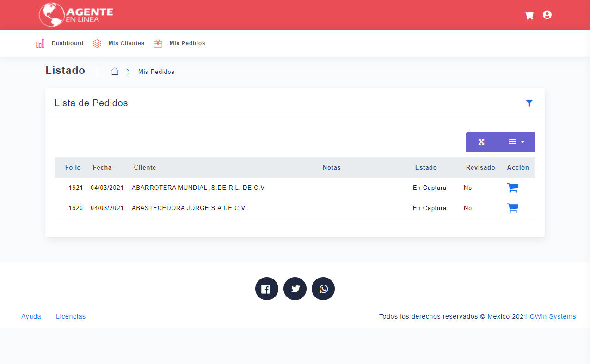Open the shopping cart in the header
This screenshot has width=590, height=364.
pos(529,15)
